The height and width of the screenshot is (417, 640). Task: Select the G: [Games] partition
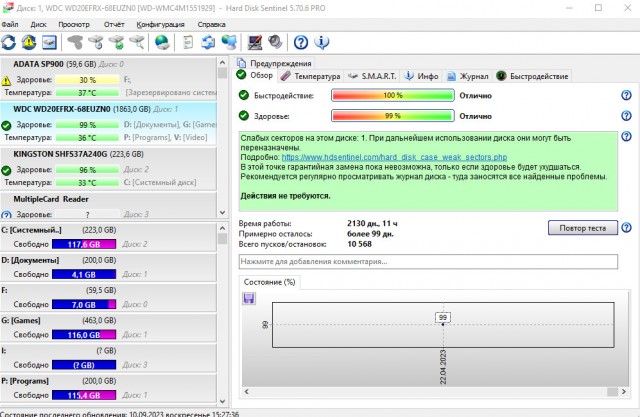[108, 328]
